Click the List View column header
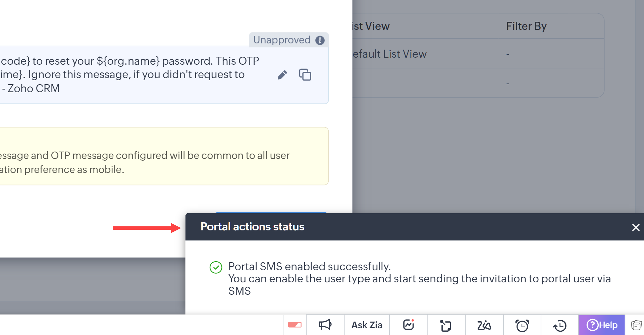Screen dimensions: 644x335 (x=371, y=26)
